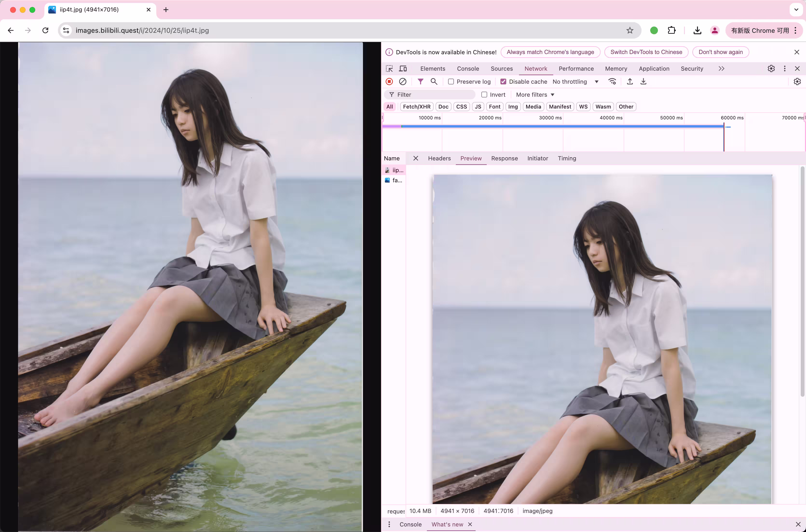The image size is (806, 532).
Task: Open the No throttling dropdown
Action: click(x=575, y=82)
